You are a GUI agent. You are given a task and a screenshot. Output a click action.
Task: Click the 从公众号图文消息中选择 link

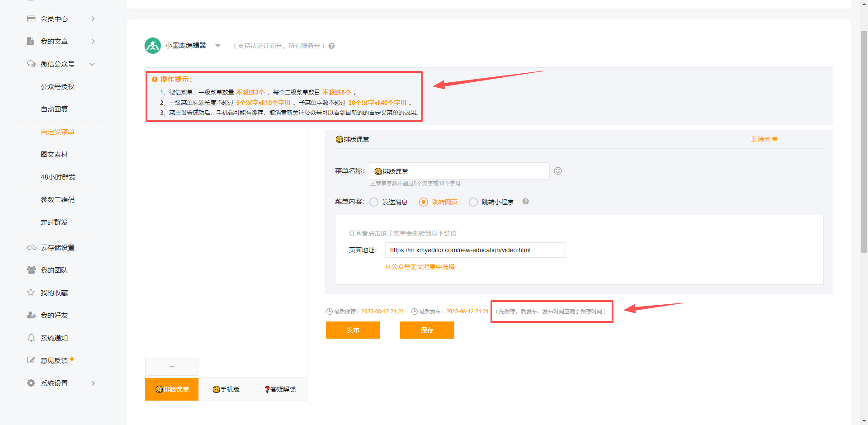(420, 267)
